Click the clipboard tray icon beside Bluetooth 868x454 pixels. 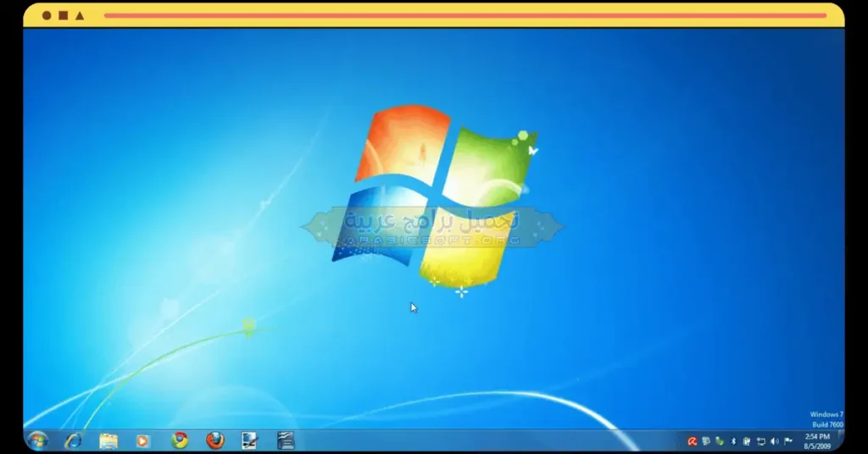pyautogui.click(x=747, y=441)
